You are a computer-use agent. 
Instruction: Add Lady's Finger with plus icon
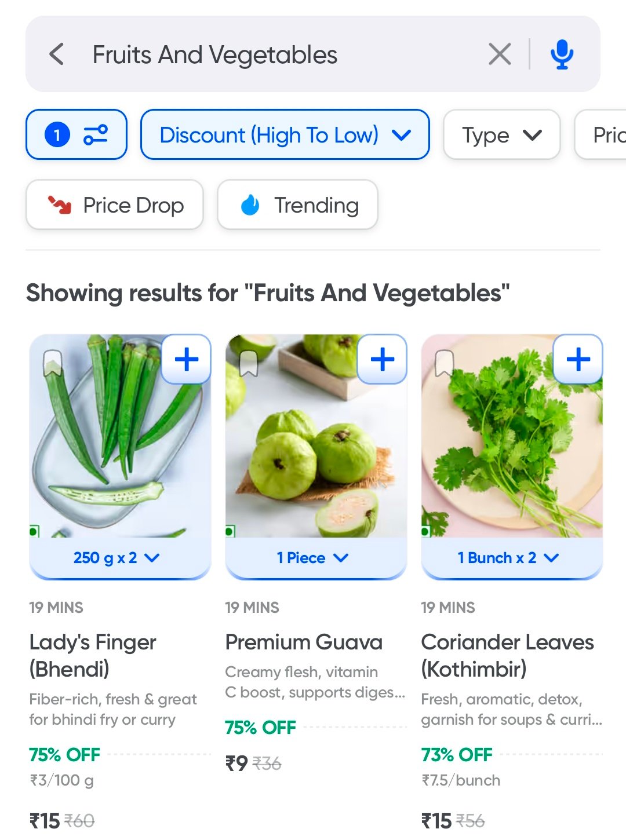coord(186,360)
